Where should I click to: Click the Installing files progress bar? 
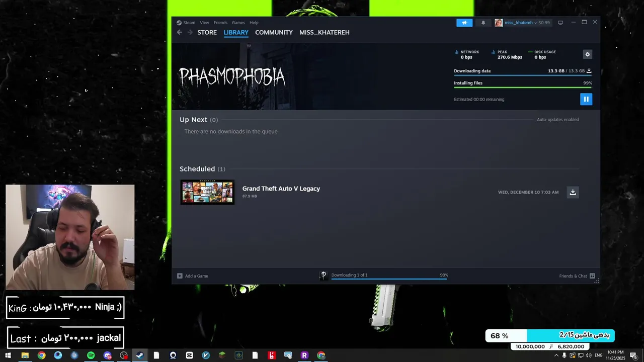523,87
